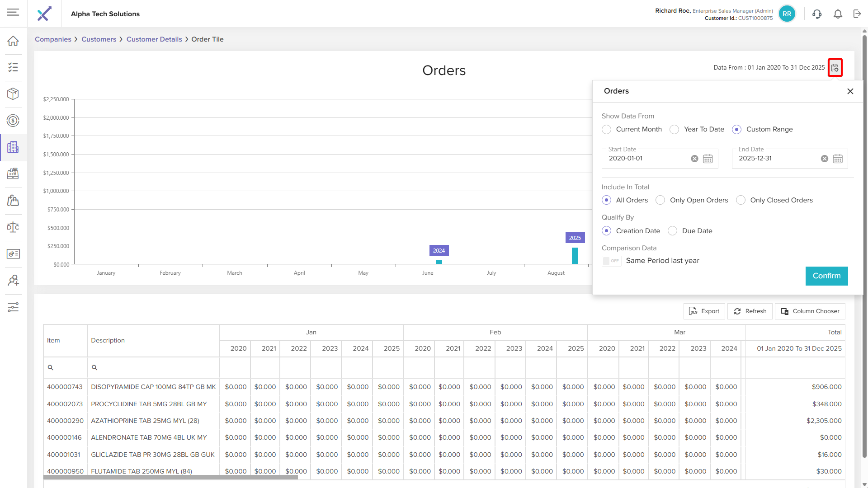Toggle Same Period last year switch
Image resolution: width=868 pixels, height=488 pixels.
click(611, 261)
